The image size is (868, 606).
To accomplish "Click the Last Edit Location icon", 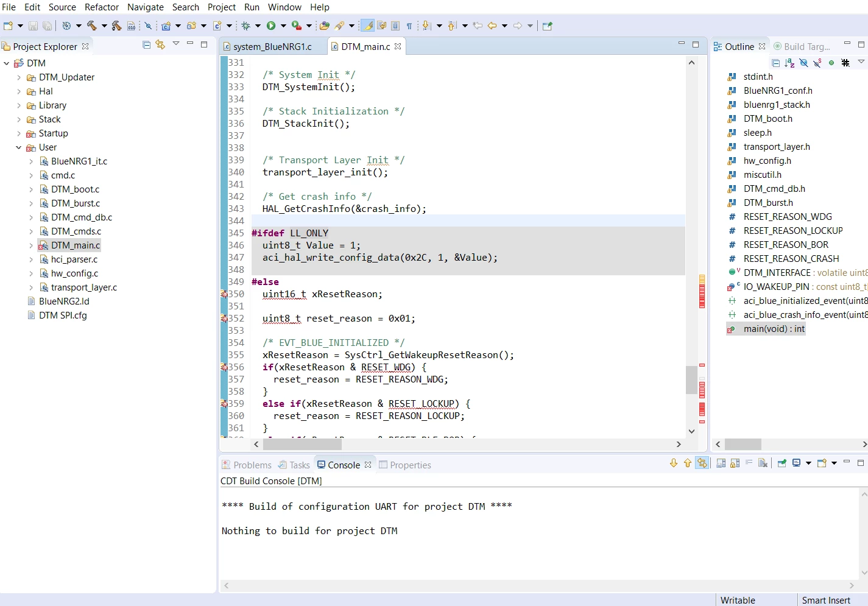I will click(x=478, y=26).
